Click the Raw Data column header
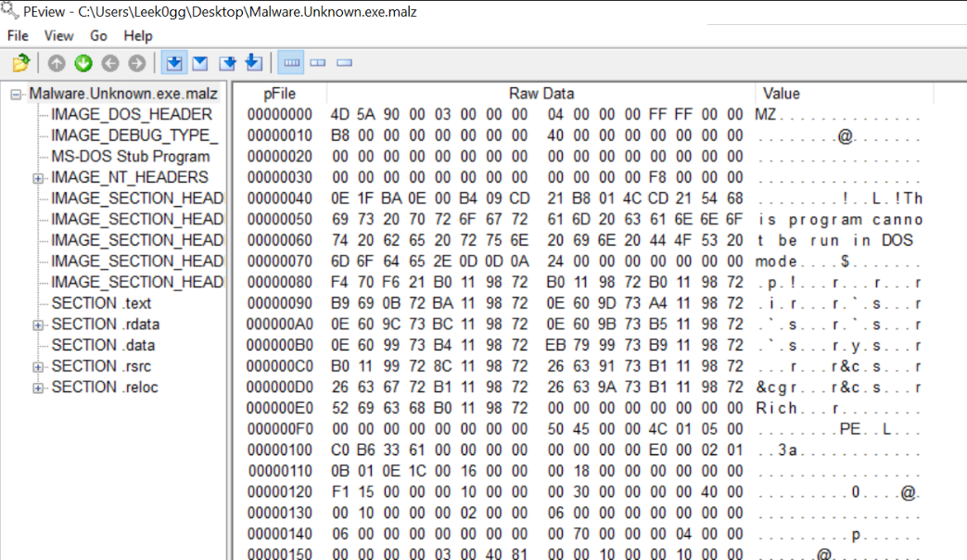This screenshot has height=560, width=967. point(541,94)
